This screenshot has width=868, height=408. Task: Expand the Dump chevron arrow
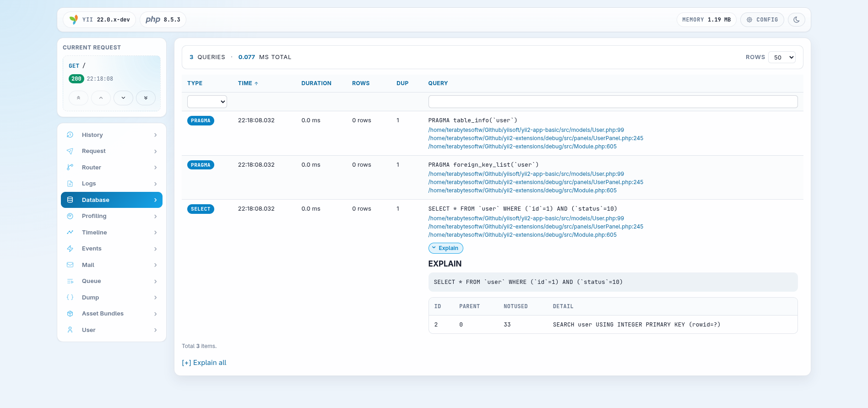(156, 298)
